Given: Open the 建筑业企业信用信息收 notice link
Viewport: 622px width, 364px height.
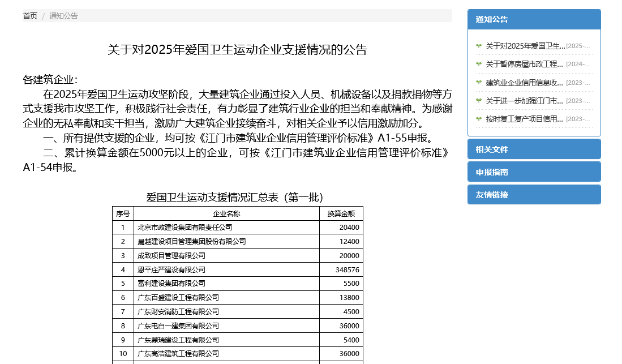Looking at the screenshot, I should (x=525, y=83).
